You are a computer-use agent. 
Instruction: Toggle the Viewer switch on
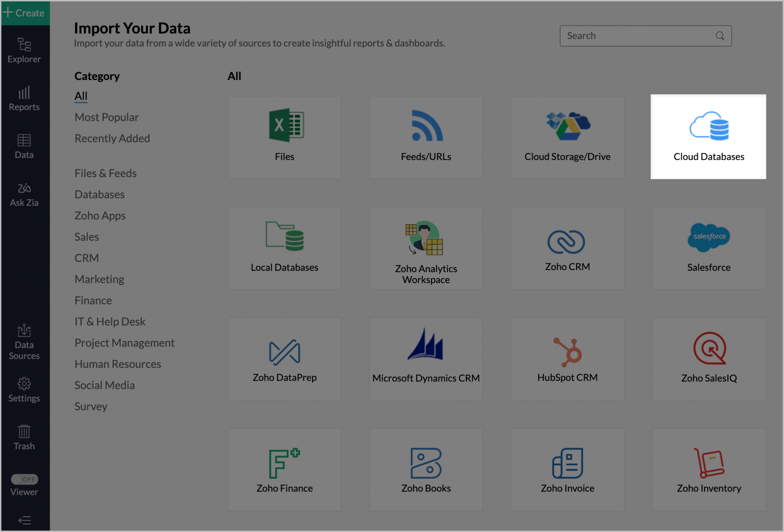click(24, 479)
